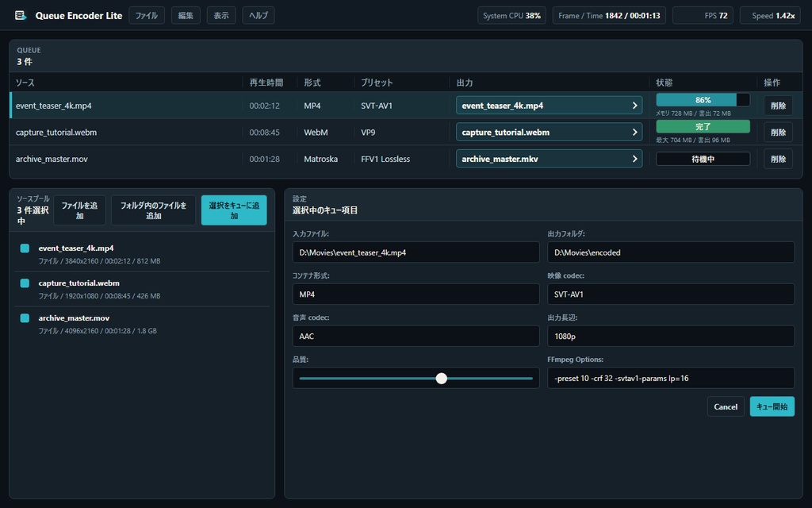Click the FFmpeg Options input field
Image resolution: width=812 pixels, height=508 pixels.
671,378
